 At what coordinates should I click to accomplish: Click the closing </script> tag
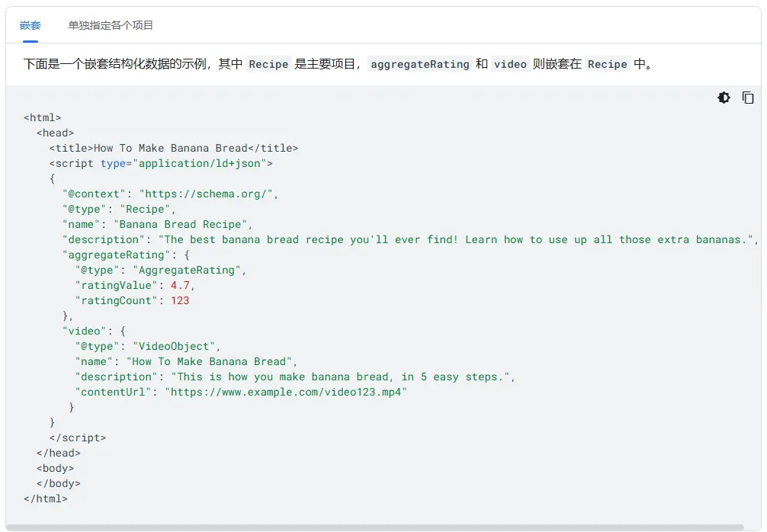click(77, 438)
